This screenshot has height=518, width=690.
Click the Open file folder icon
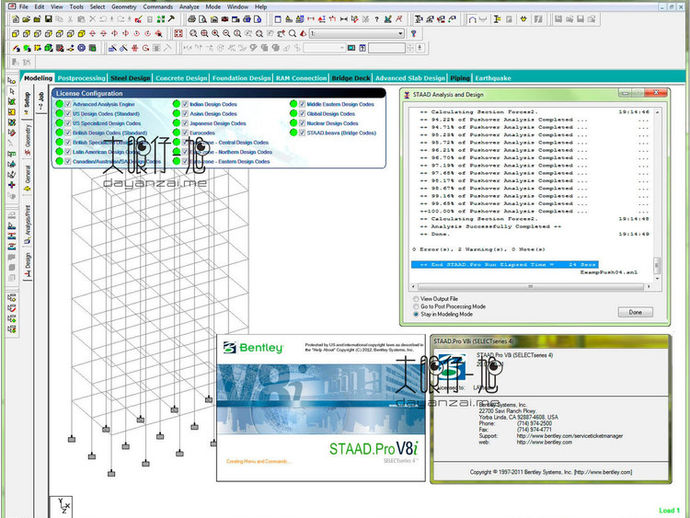[26, 19]
